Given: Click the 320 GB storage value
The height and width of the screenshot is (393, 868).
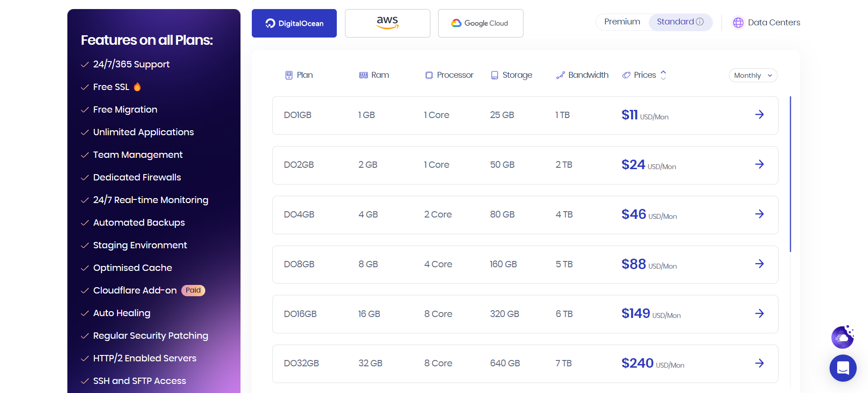Looking at the screenshot, I should point(505,314).
